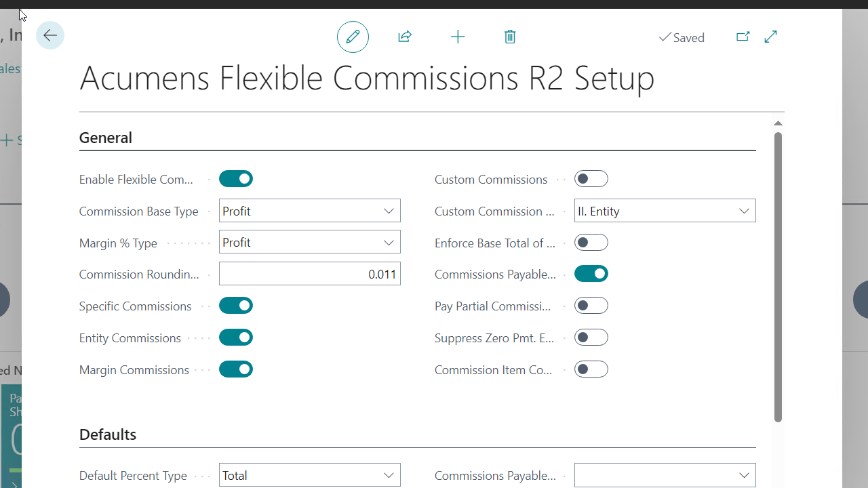Screen dimensions: 868x488
Task: Turn off the Margin Commissions toggle
Action: pos(235,369)
